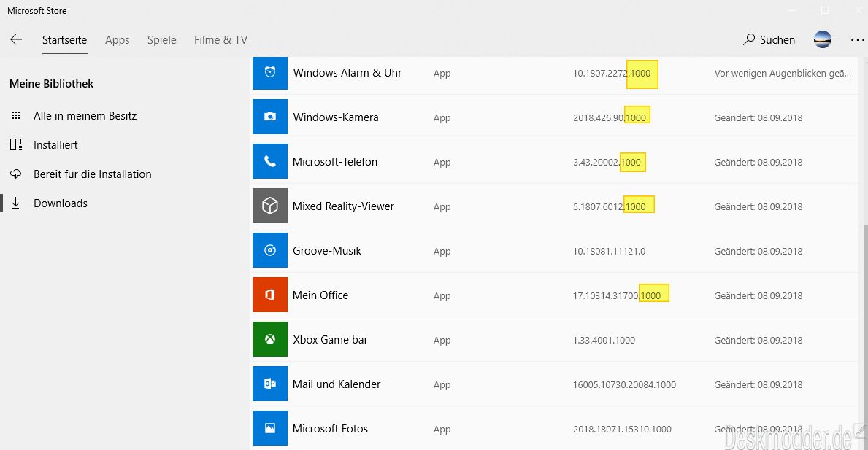Viewport: 868px width, 450px height.
Task: Click version 2018.18071.15310.1000
Action: tap(622, 429)
